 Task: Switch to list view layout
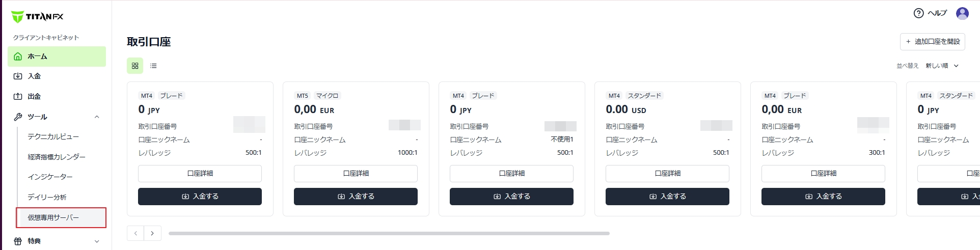153,66
